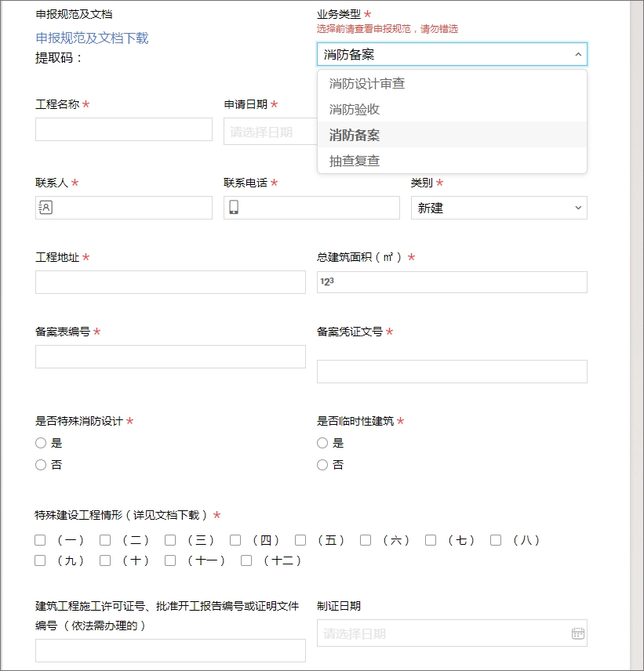Select 是 for 是否特殊消防设计

pyautogui.click(x=41, y=443)
